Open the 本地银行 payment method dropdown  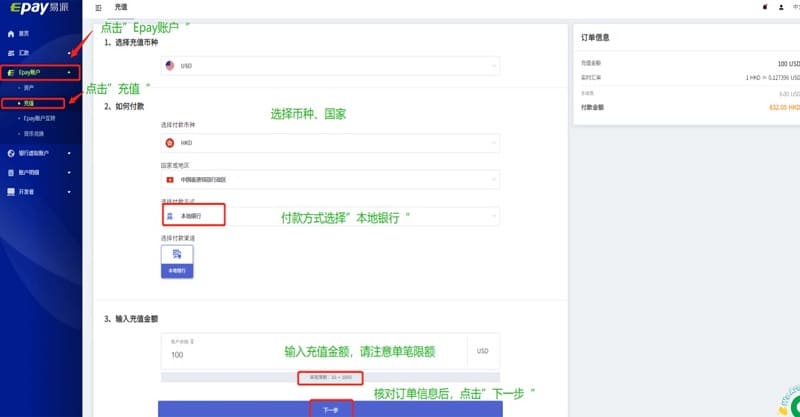330,216
